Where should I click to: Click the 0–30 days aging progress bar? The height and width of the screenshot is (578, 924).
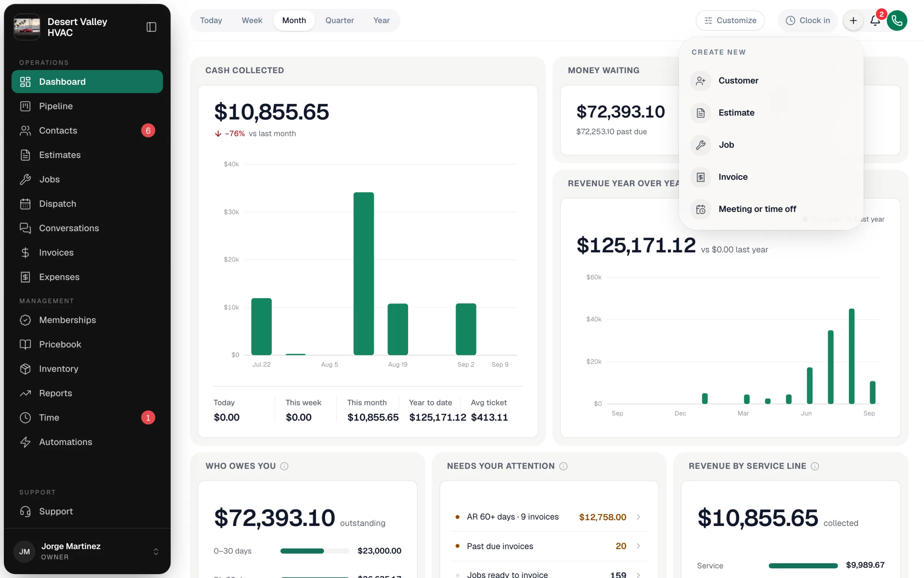tap(315, 551)
